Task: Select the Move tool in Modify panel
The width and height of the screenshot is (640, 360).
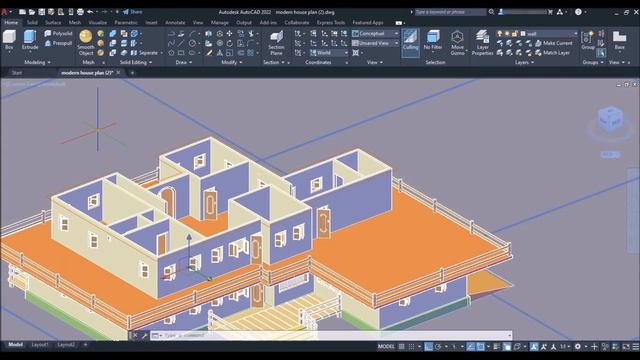Action: pyautogui.click(x=230, y=33)
